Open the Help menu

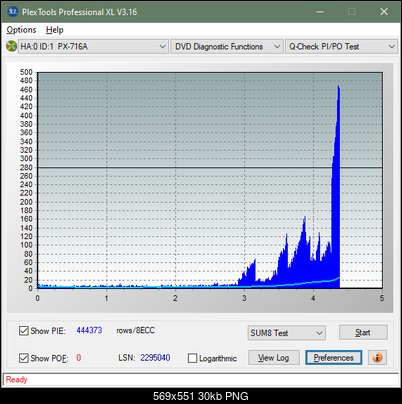[55, 30]
